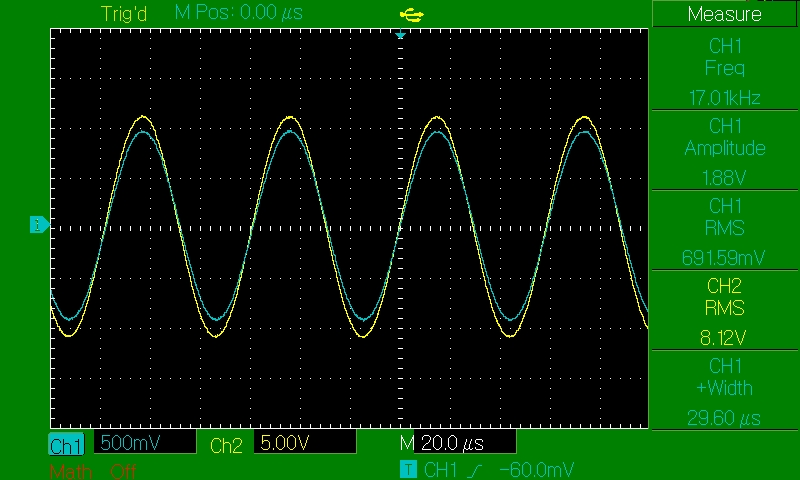Click the Trig'd status indicator

click(124, 14)
